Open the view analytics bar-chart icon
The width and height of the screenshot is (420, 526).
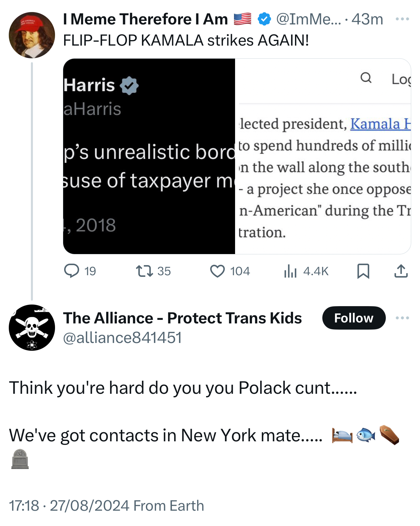tap(290, 271)
